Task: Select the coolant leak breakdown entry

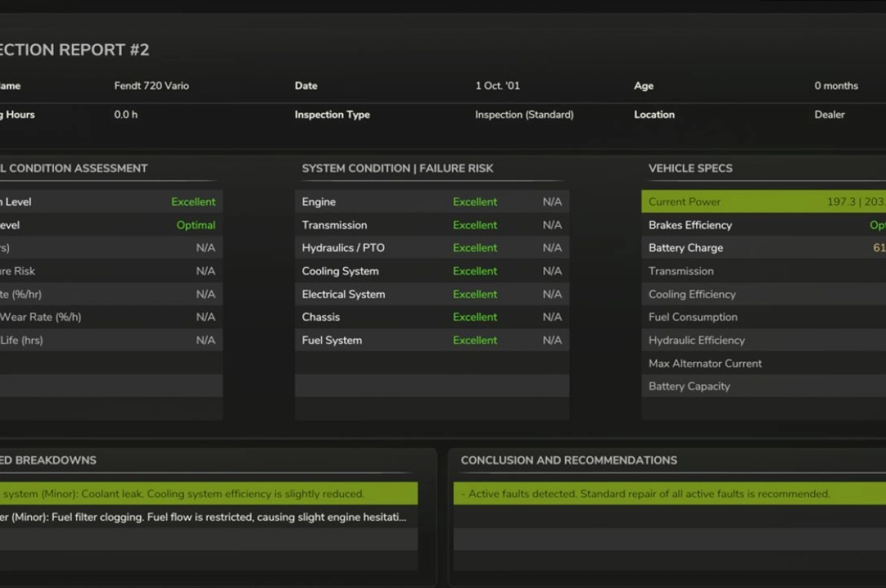Action: (x=208, y=494)
